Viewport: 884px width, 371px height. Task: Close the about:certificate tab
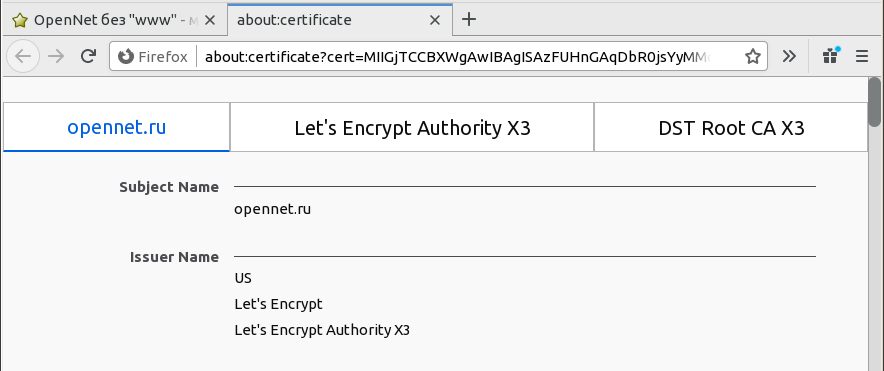[x=435, y=20]
